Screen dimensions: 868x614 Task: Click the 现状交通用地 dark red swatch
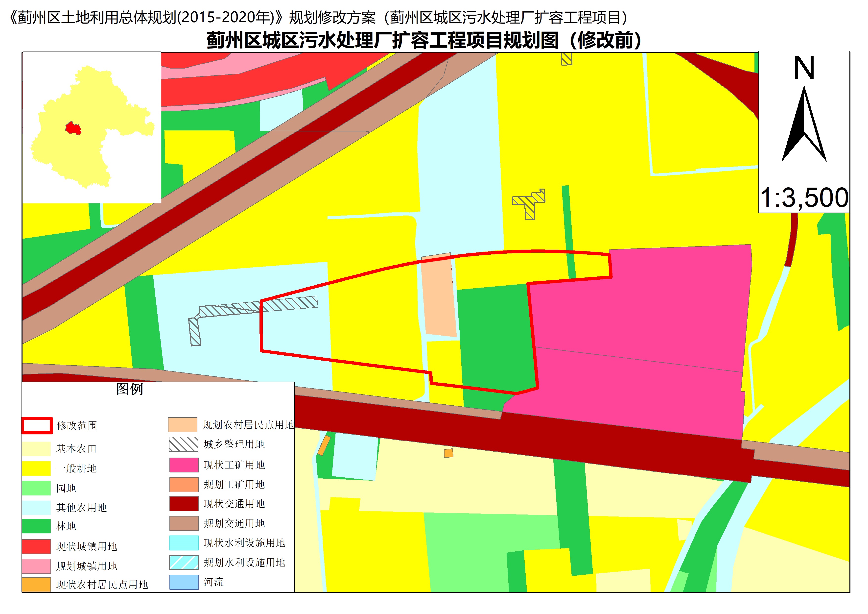[x=184, y=504]
